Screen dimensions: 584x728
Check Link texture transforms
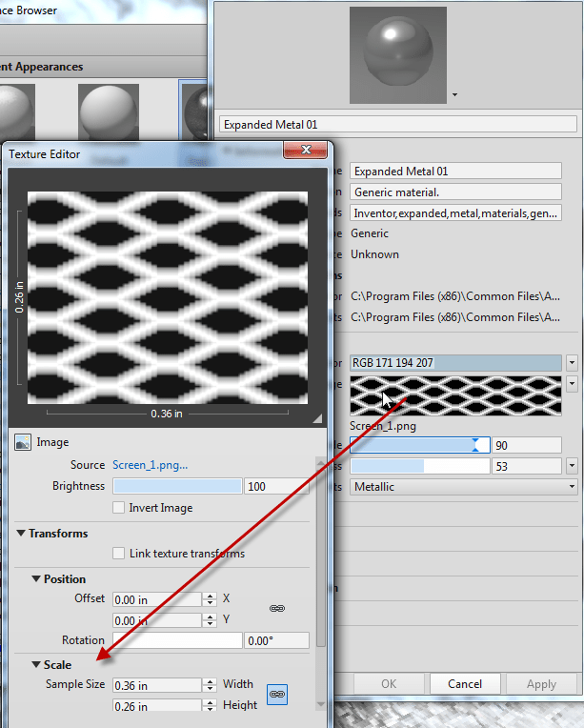click(x=118, y=553)
